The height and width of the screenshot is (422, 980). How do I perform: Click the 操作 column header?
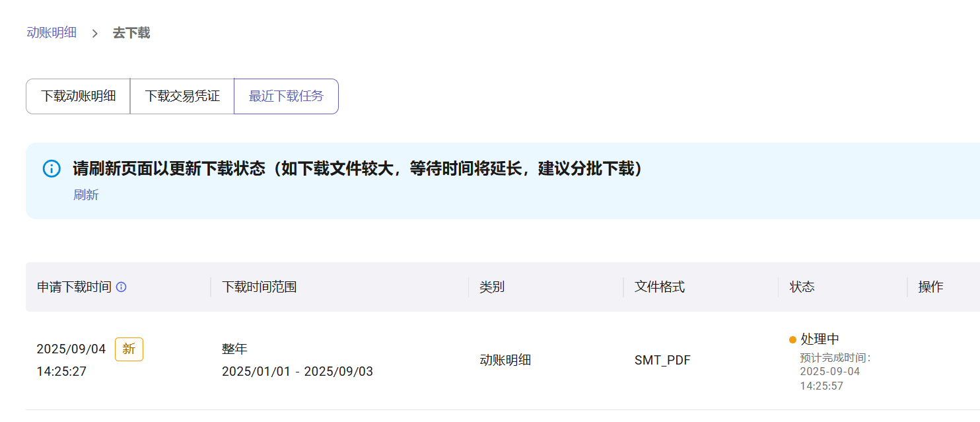(930, 287)
